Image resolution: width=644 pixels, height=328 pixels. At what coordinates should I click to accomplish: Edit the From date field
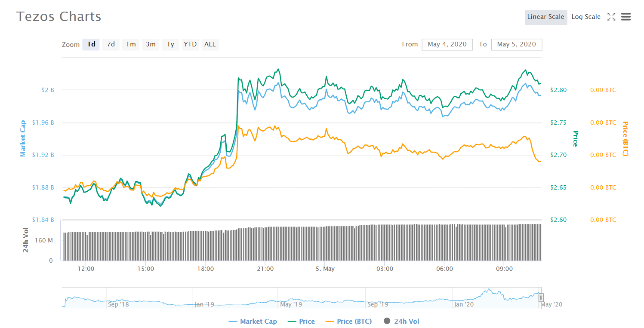coord(447,44)
